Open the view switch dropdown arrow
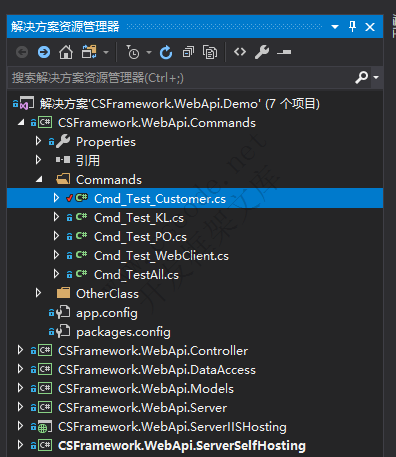This screenshot has height=457, width=396. tap(106, 52)
